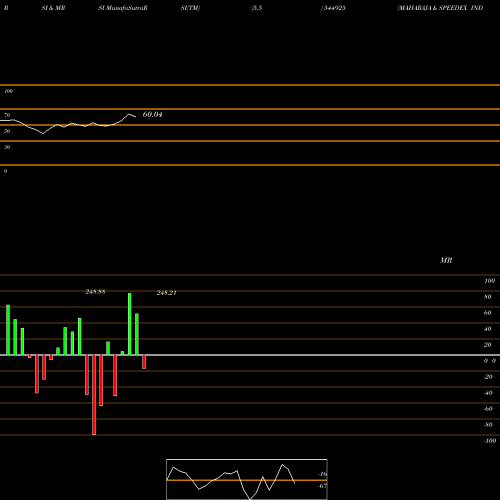Image resolution: width=500 pixels, height=500 pixels.
Task: Click the SI MunafaSutraR header text
Action: [123, 8]
